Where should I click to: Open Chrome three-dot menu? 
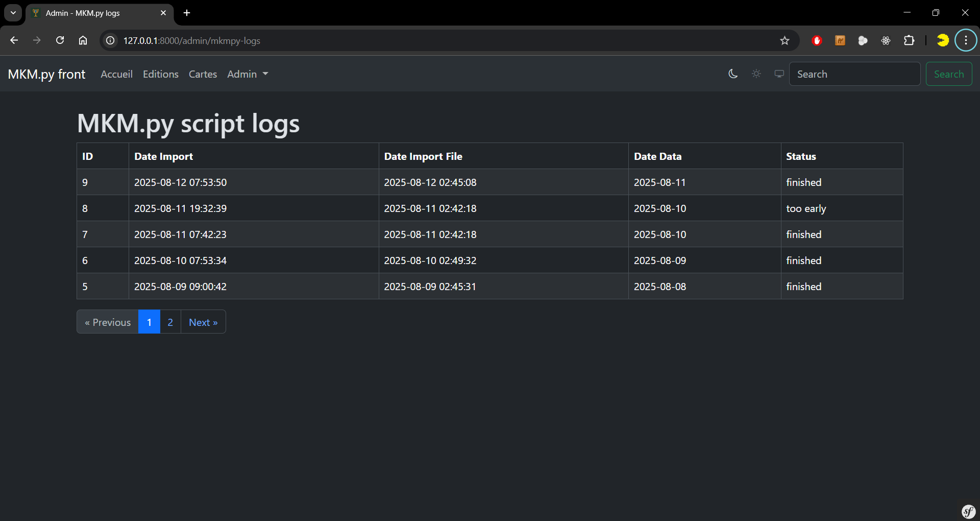(x=966, y=40)
